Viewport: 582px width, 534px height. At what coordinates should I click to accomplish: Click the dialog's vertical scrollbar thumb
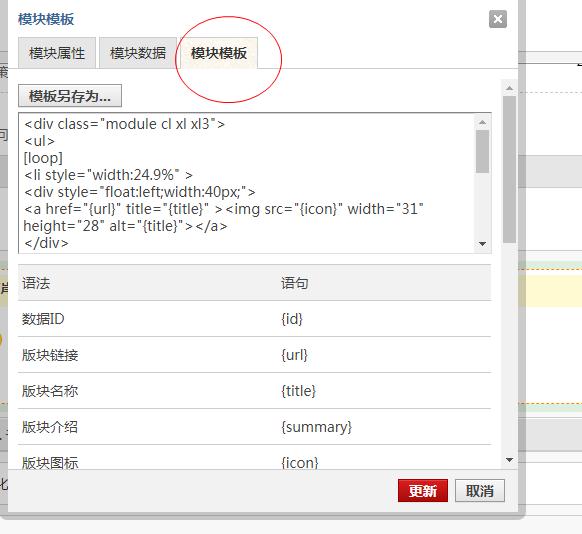click(x=509, y=170)
